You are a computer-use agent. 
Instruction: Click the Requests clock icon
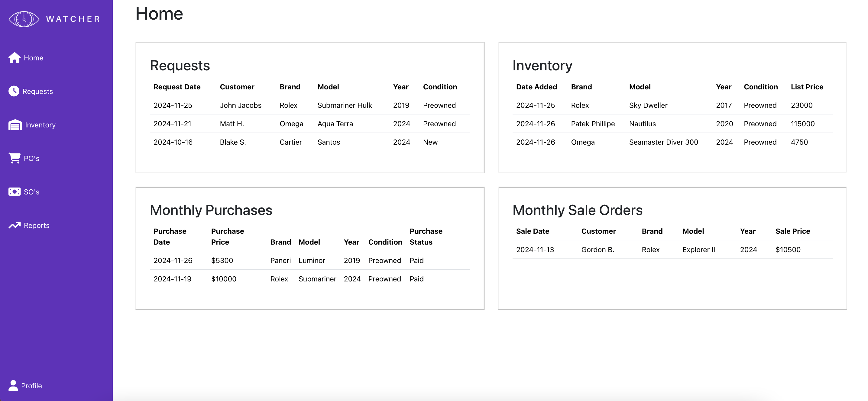(x=14, y=91)
